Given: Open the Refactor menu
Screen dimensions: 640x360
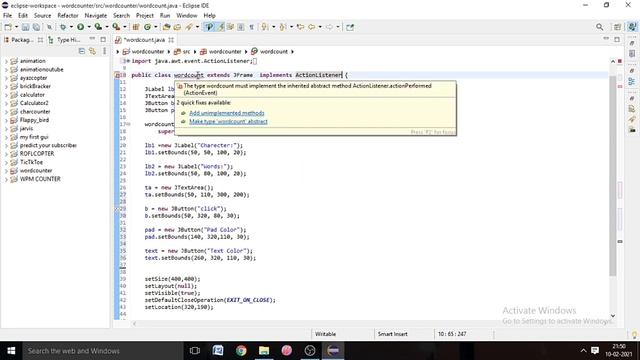Looking at the screenshot, I should (68, 16).
